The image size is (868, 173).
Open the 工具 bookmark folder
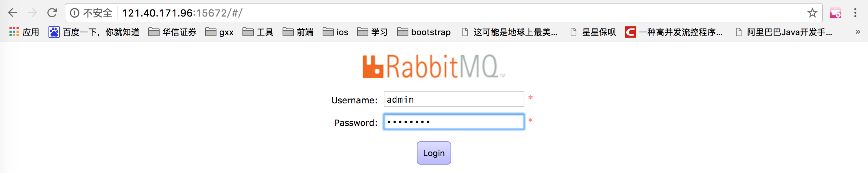pyautogui.click(x=258, y=32)
